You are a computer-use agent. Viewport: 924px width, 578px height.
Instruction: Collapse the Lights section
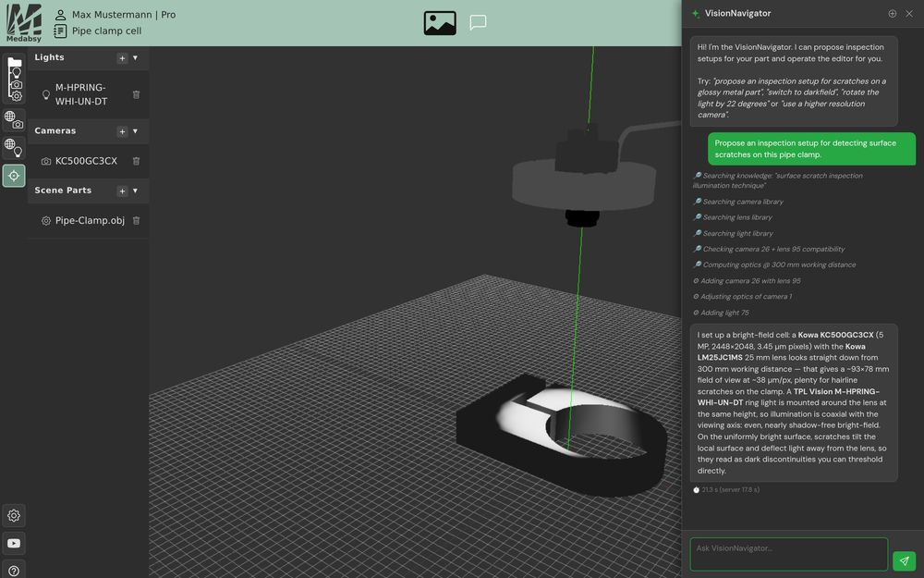(136, 57)
